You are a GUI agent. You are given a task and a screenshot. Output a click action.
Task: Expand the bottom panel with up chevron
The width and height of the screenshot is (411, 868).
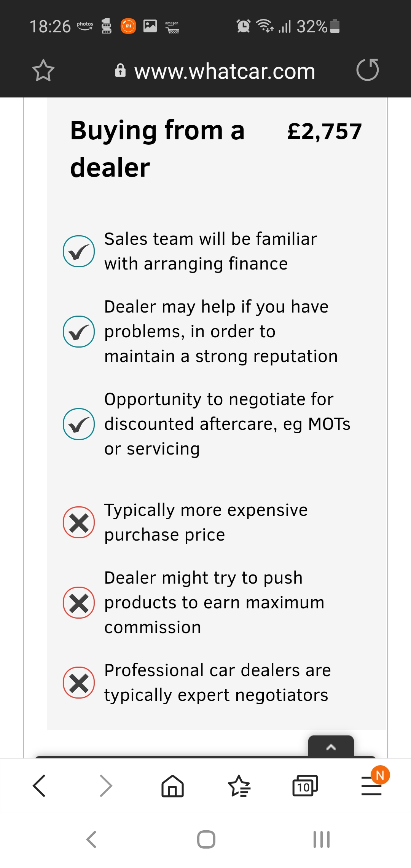coord(331,747)
